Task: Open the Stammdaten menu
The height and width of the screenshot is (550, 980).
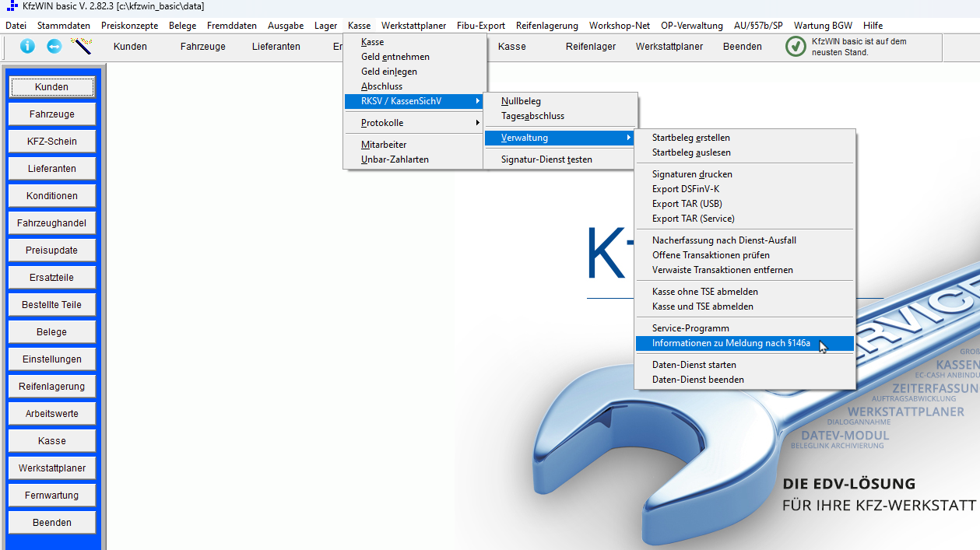Action: [64, 26]
